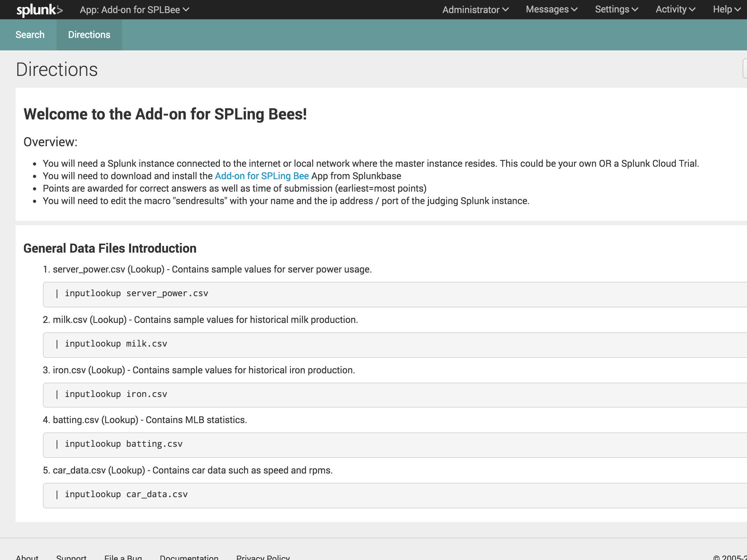Image resolution: width=747 pixels, height=560 pixels.
Task: Open the Messages menu
Action: (551, 9)
